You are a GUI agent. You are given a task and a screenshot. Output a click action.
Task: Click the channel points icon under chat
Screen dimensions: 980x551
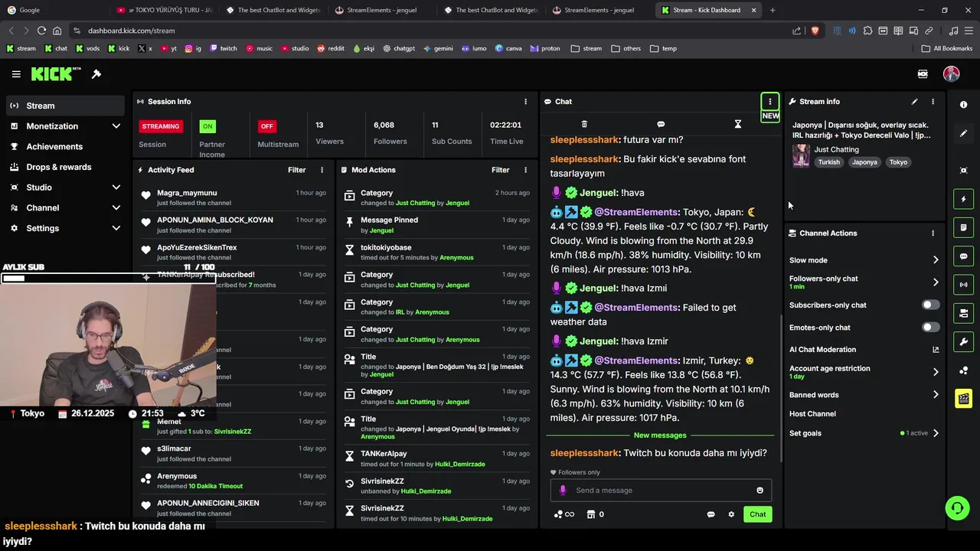[x=563, y=514]
